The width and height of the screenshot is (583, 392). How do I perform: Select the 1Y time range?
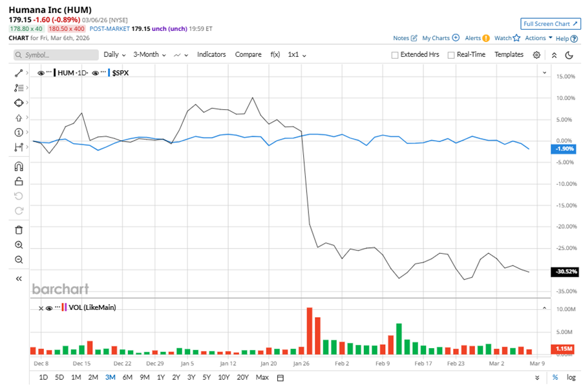pos(161,377)
